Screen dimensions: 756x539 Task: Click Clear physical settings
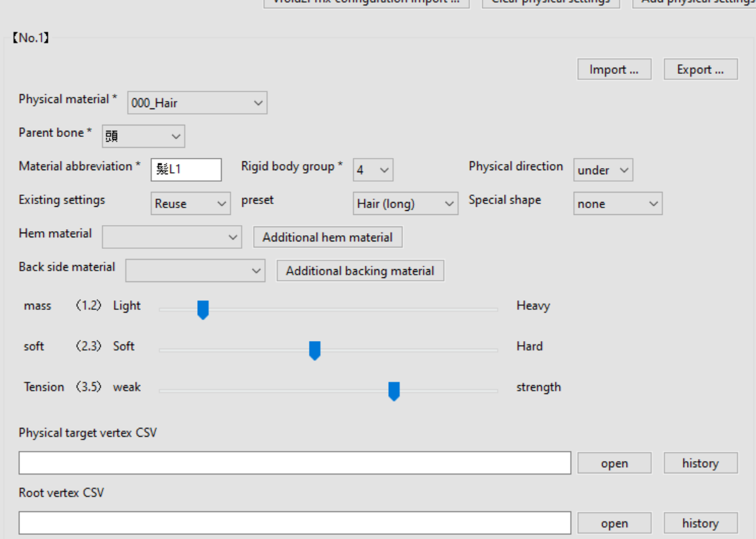point(551,2)
